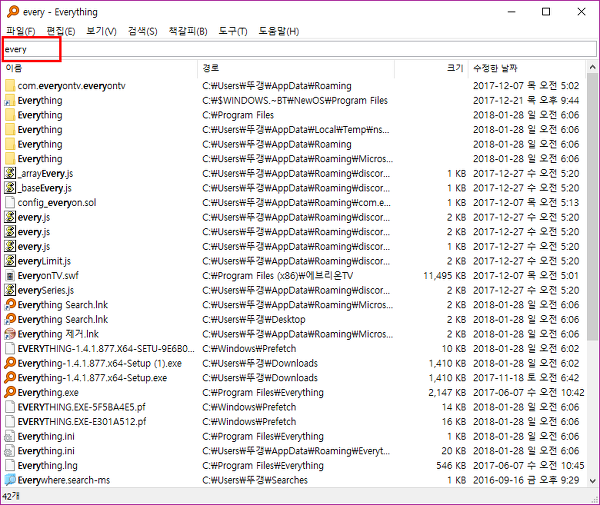Sort results by the 이름 column header
Viewport: 600px width, 505px height.
100,68
